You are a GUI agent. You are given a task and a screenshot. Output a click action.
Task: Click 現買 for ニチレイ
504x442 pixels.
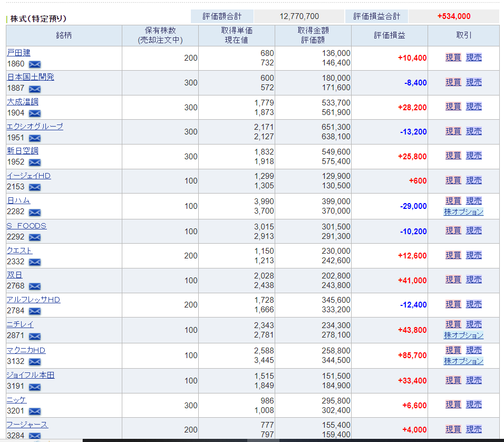tap(453, 324)
